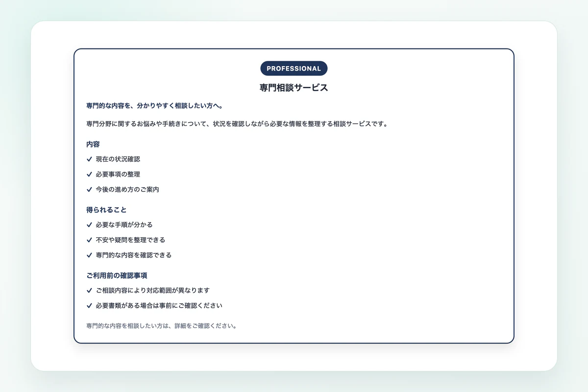Click checkmark icon beside 専門的な内容を確認できる
This screenshot has width=588, height=392.
[89, 255]
